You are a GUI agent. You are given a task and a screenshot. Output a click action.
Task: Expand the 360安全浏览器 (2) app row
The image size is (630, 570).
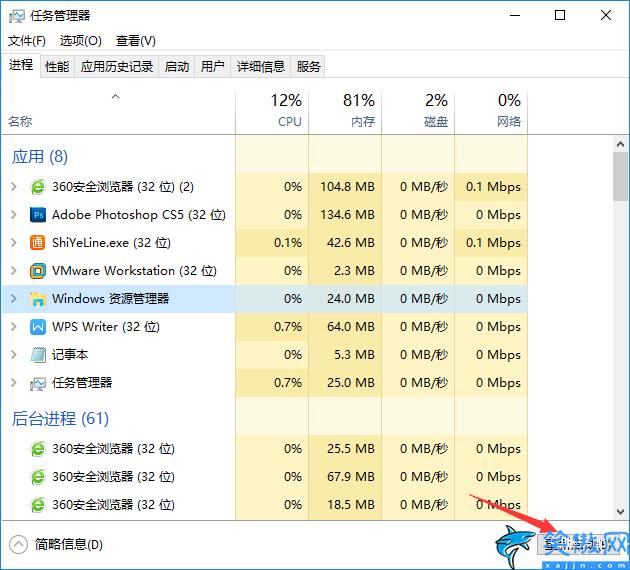(x=14, y=187)
